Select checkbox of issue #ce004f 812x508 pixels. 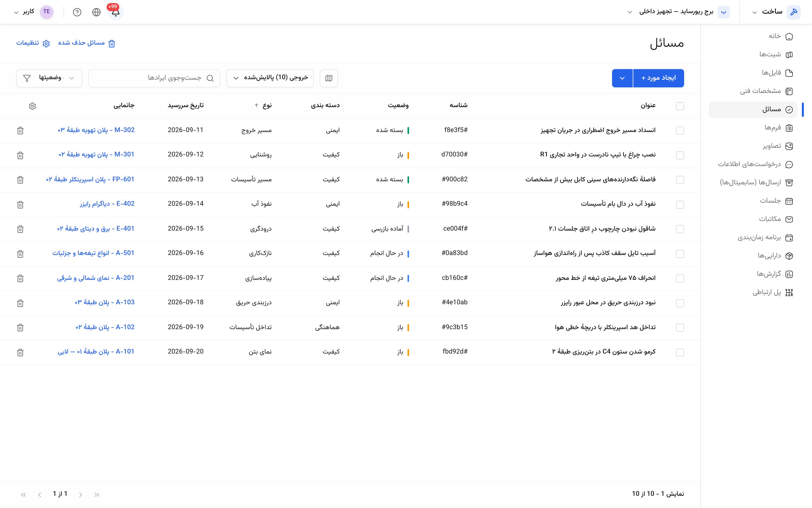(x=680, y=229)
